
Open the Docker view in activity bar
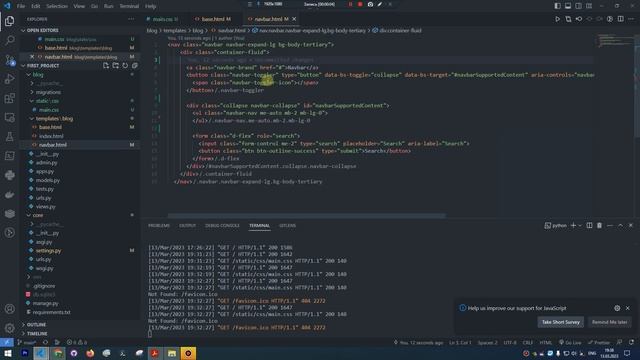(9, 194)
